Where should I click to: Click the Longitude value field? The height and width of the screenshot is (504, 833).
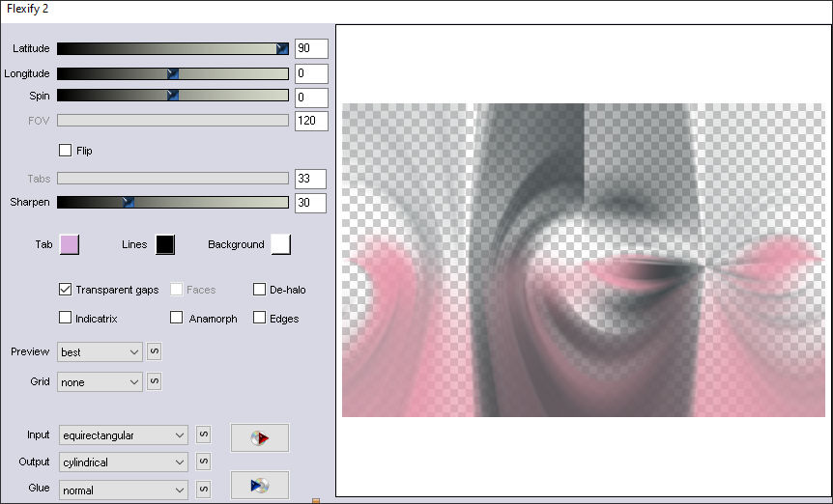311,73
